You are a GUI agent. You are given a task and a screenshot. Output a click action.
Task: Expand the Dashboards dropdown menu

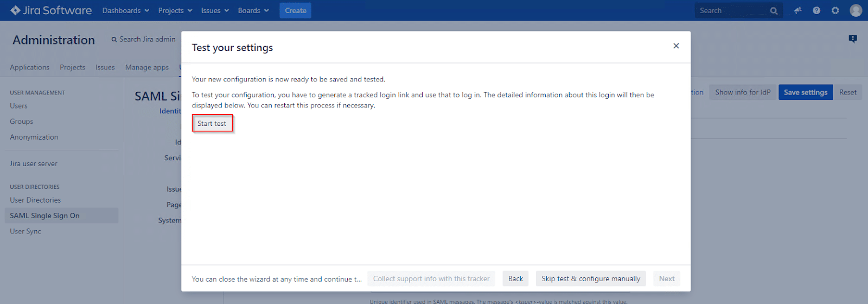click(x=125, y=10)
